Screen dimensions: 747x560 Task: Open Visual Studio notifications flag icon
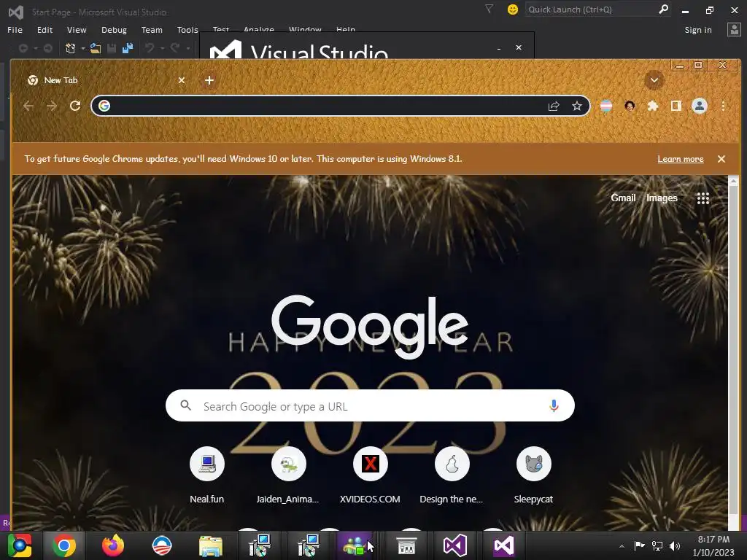click(489, 9)
